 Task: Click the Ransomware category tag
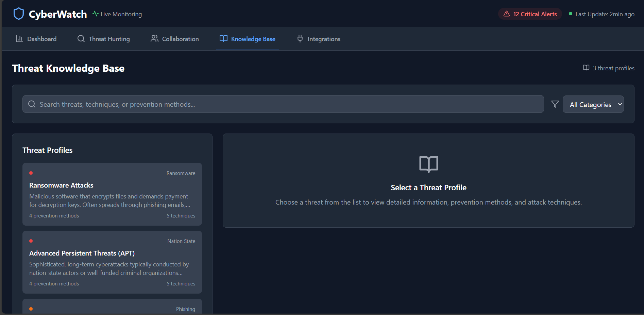(181, 173)
